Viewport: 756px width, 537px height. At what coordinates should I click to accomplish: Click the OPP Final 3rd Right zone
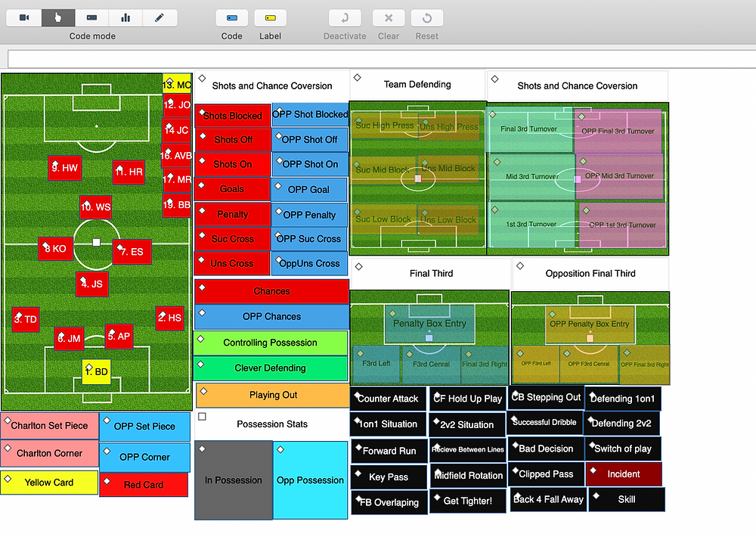point(645,365)
